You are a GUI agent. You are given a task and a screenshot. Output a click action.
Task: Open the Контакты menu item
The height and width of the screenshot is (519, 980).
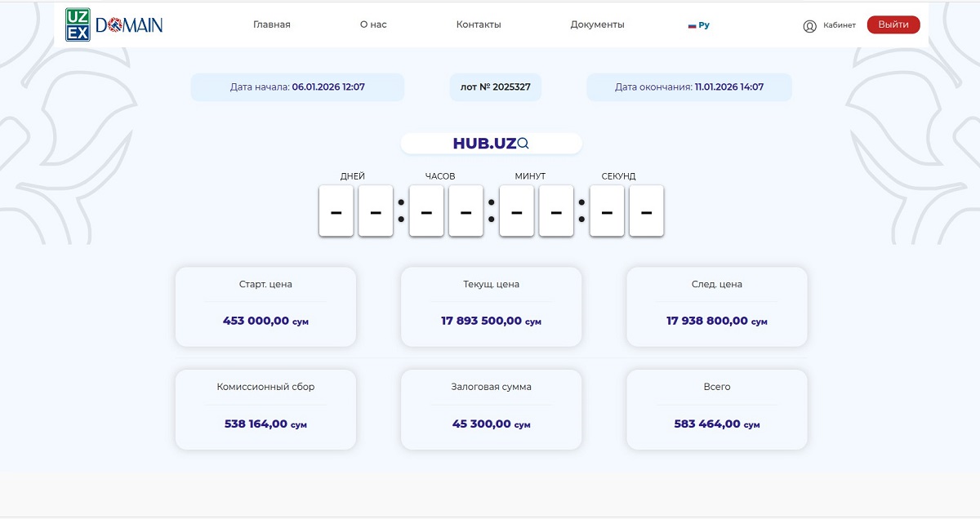pos(479,24)
